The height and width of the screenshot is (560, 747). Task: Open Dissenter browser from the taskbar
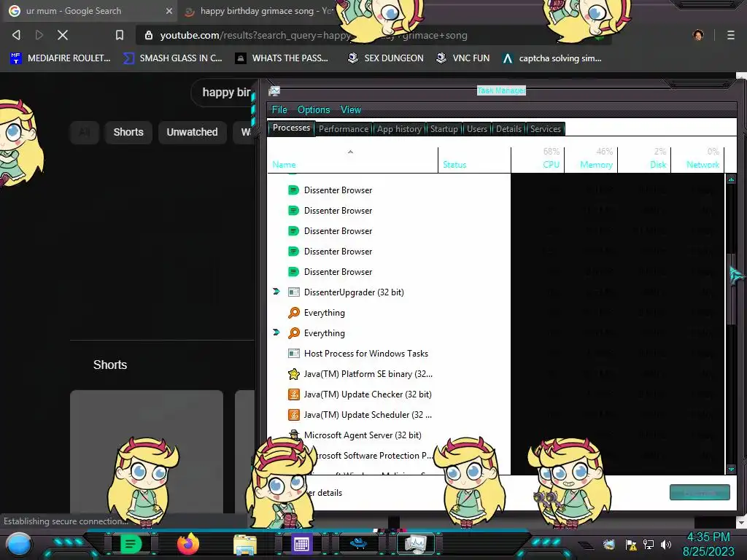coord(131,544)
